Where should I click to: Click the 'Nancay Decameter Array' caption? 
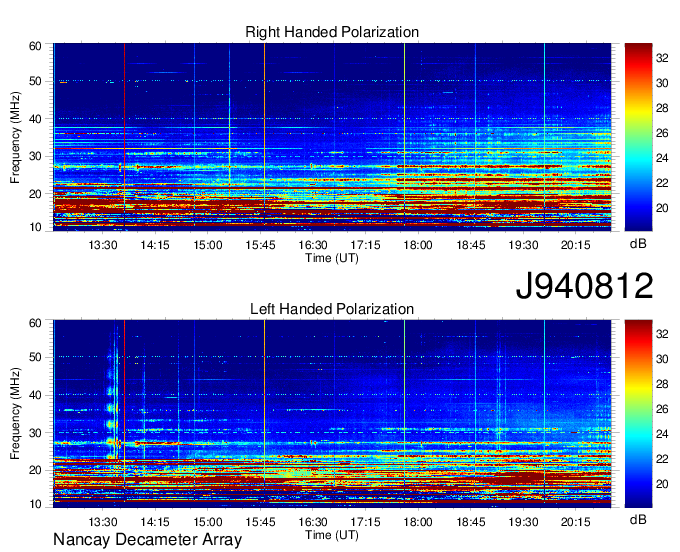[147, 540]
